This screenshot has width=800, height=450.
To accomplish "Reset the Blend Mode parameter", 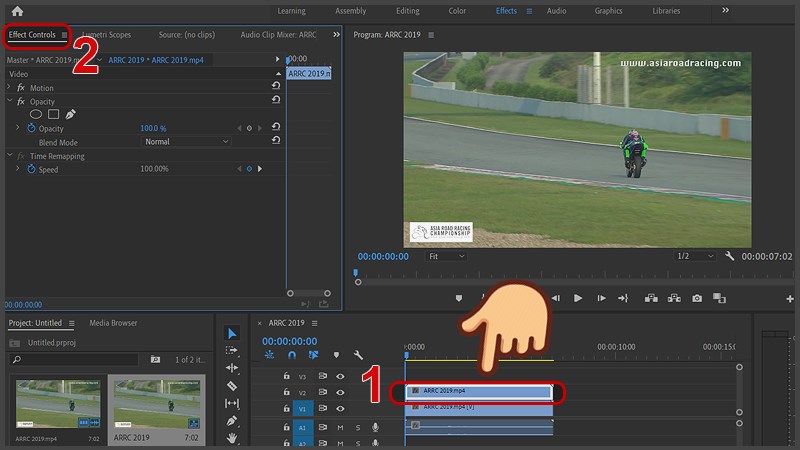I will (x=276, y=140).
